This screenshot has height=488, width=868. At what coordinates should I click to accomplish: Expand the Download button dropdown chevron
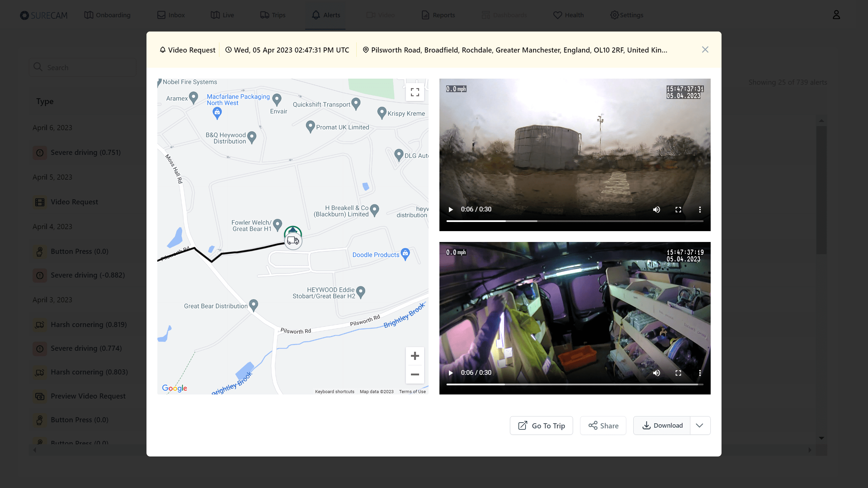pos(699,425)
